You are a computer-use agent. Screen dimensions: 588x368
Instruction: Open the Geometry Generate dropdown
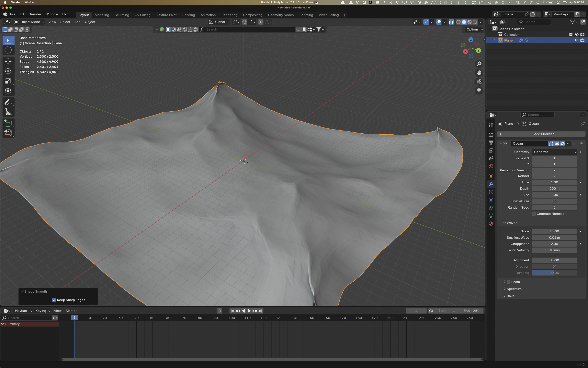pyautogui.click(x=554, y=152)
